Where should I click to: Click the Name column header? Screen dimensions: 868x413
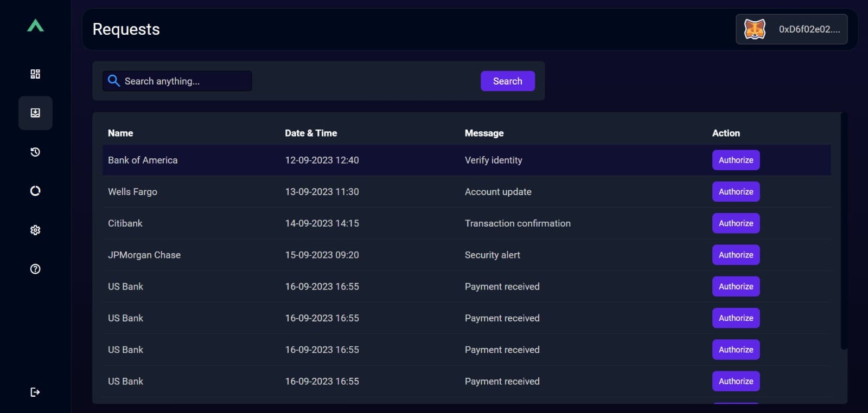[120, 133]
